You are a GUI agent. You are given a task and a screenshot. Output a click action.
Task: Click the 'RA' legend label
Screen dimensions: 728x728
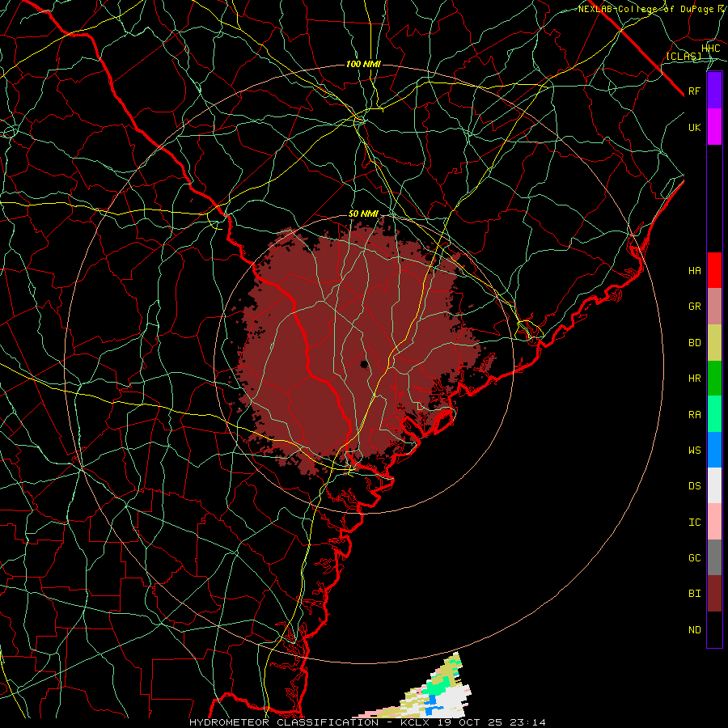pyautogui.click(x=694, y=415)
